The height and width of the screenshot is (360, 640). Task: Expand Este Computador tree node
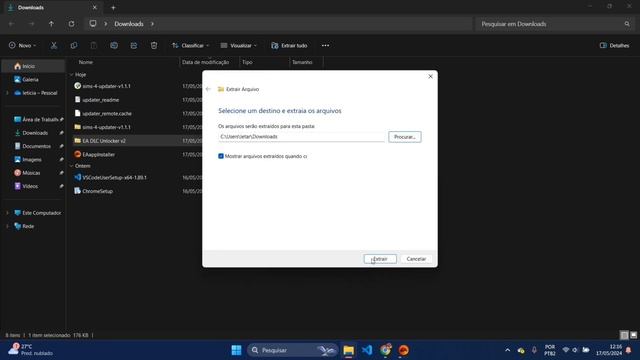(7, 213)
